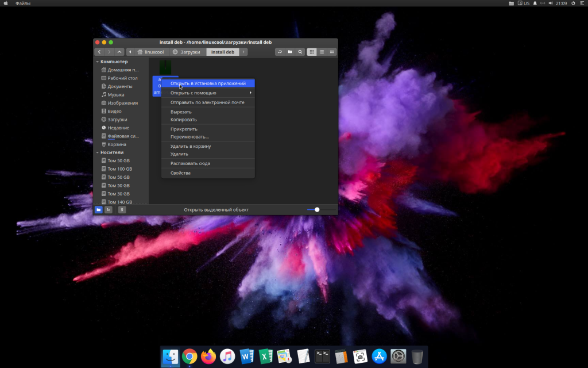Open Google Chrome in the dock

click(189, 356)
